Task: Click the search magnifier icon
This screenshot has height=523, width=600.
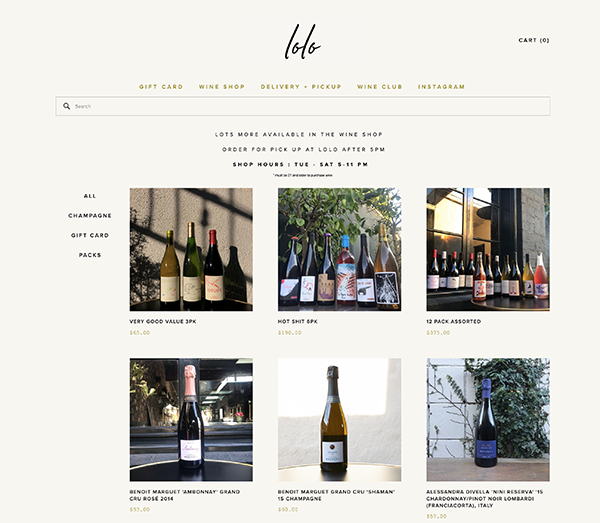Action: point(67,106)
